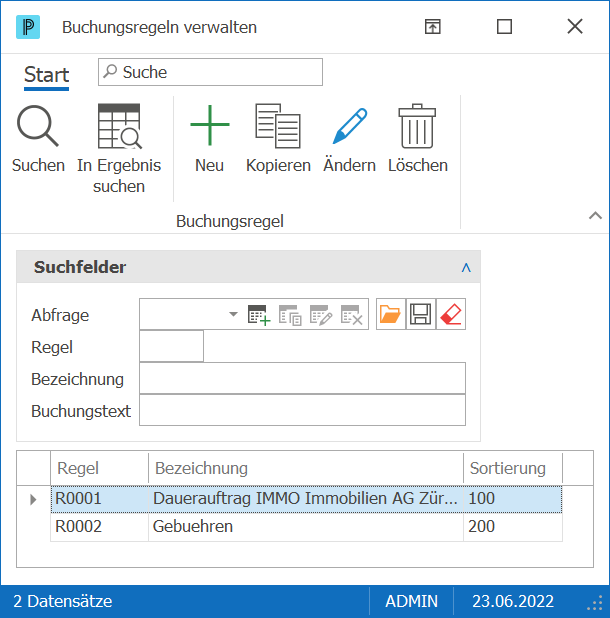610x618 pixels.
Task: Click Sortierung value 100
Action: click(x=513, y=499)
